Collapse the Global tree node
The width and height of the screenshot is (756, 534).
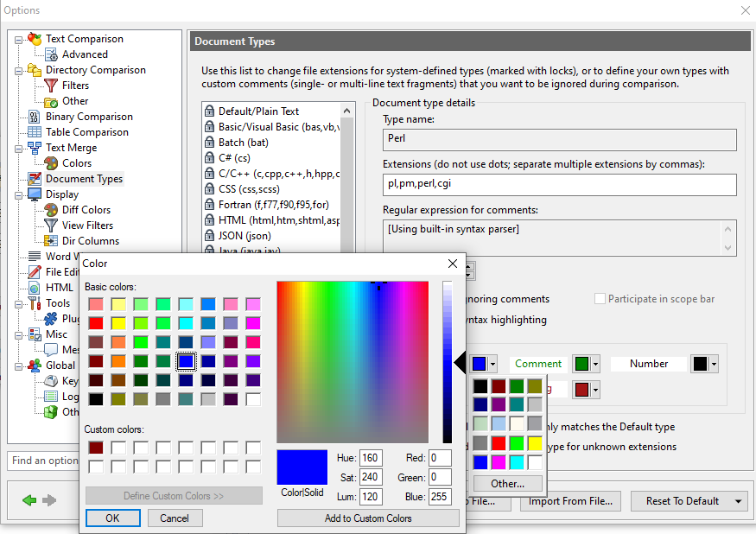point(18,366)
